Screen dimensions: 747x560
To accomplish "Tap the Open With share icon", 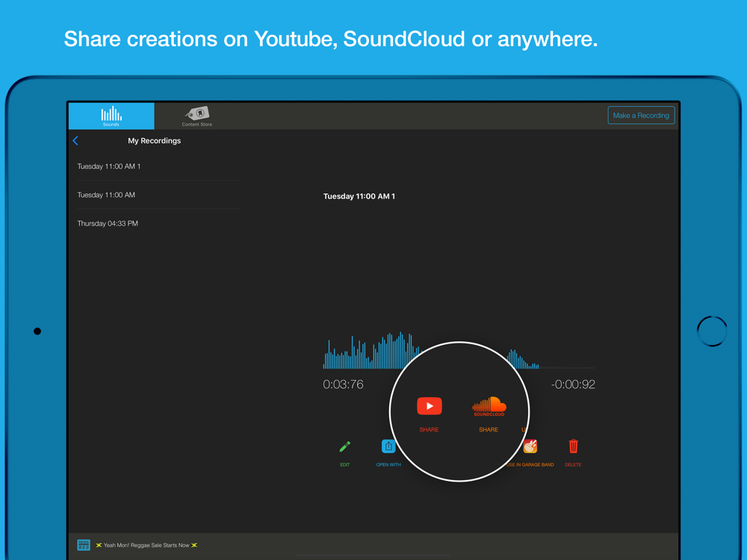I will click(x=388, y=447).
